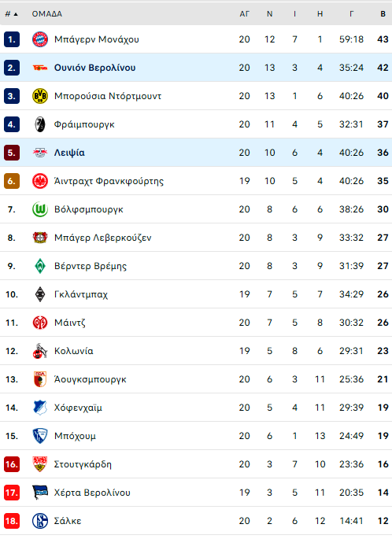Open Στουτγκάρδη team page link
Viewport: 392px width, 539px height.
[83, 464]
